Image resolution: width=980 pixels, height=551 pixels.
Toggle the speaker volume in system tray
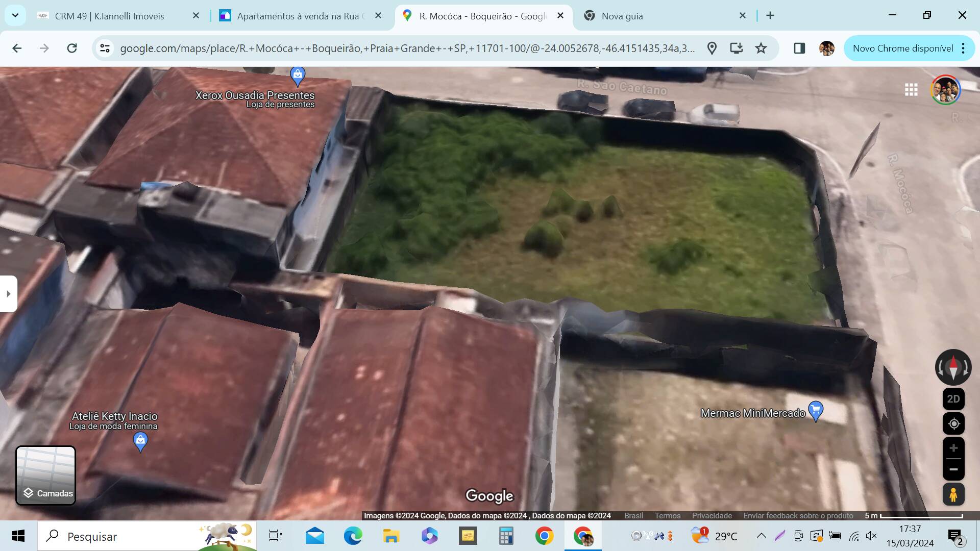[x=870, y=536]
